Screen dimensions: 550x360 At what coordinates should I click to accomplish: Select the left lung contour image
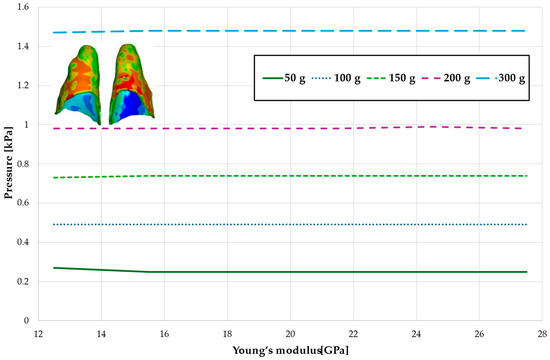coord(78,85)
